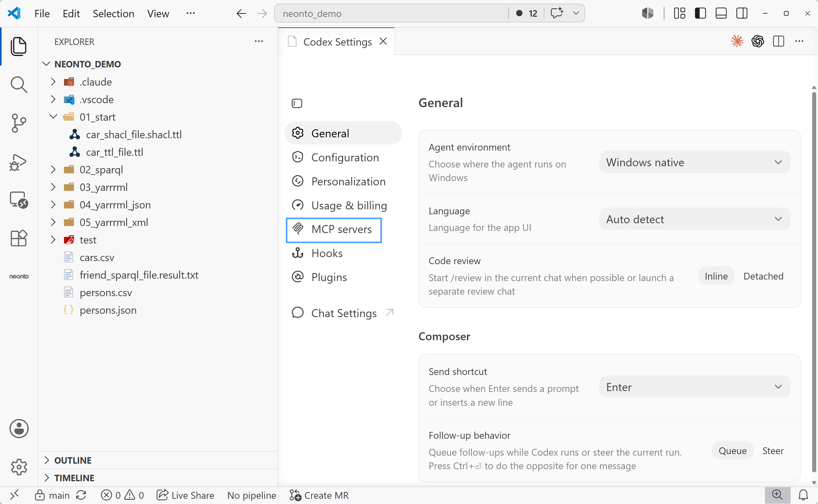Image resolution: width=818 pixels, height=504 pixels.
Task: Select the Codex Settings tab
Action: [336, 42]
